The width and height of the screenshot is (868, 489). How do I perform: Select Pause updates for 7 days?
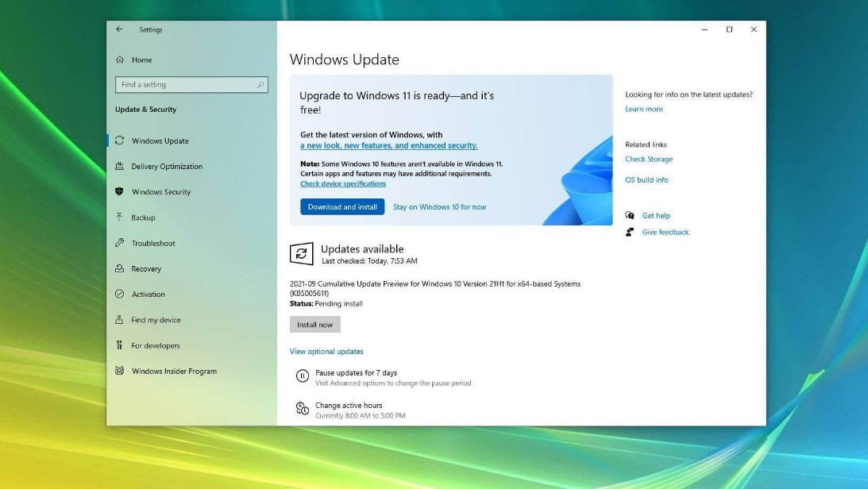[x=356, y=373]
